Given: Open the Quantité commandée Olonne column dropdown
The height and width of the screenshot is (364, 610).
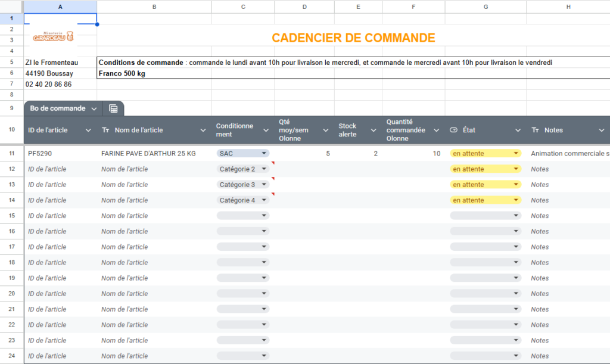Looking at the screenshot, I should pyautogui.click(x=437, y=130).
